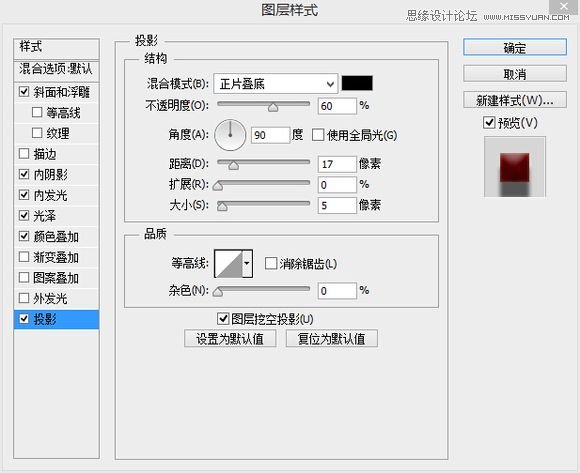Enable 使用全局光 checkbox

(x=318, y=135)
